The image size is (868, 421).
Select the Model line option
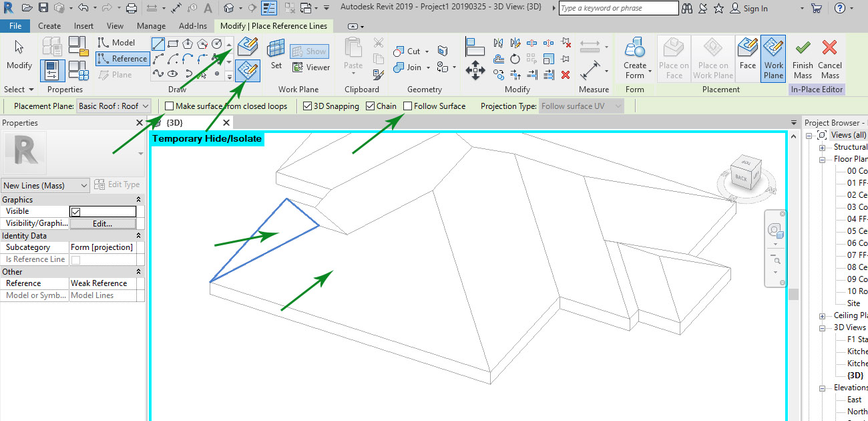pyautogui.click(x=116, y=42)
